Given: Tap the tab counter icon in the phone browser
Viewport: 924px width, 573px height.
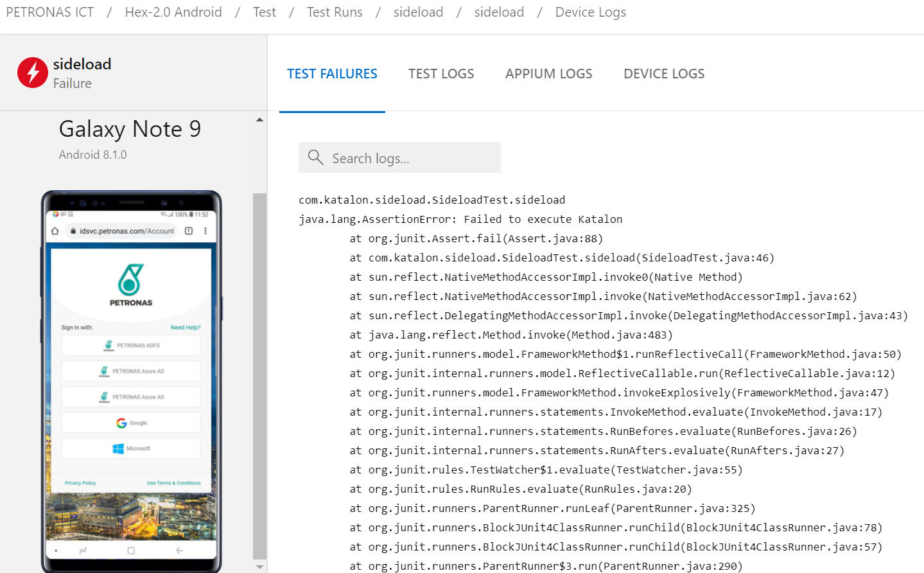Looking at the screenshot, I should pos(189,231).
